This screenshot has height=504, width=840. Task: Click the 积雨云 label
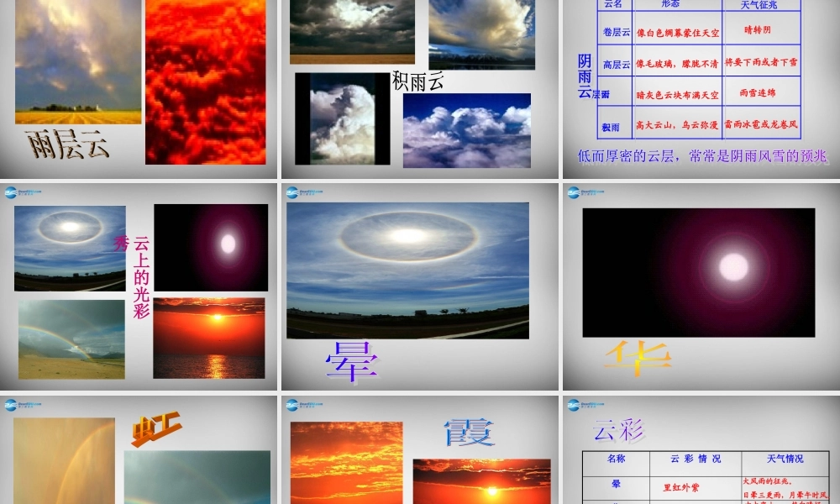417,81
